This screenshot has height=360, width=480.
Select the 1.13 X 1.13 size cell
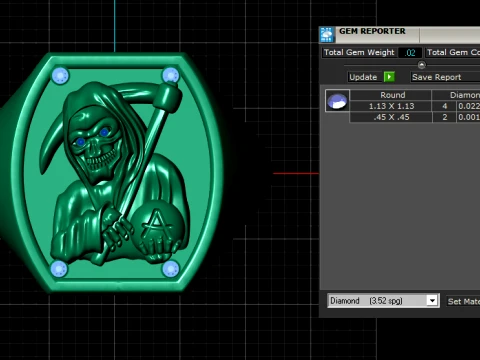click(x=391, y=106)
